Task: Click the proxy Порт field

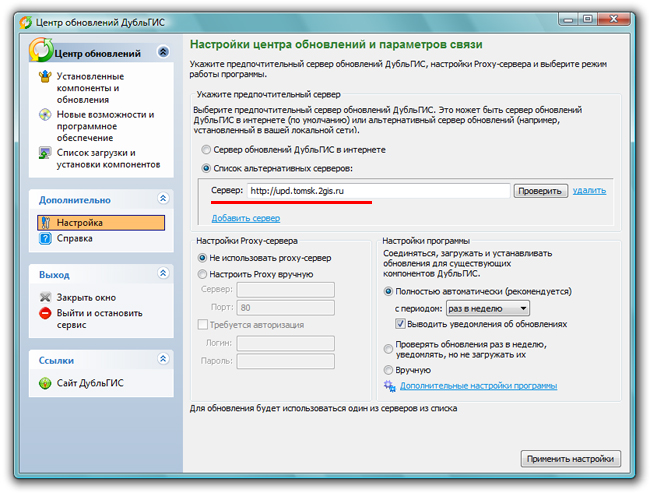Action: 286,308
